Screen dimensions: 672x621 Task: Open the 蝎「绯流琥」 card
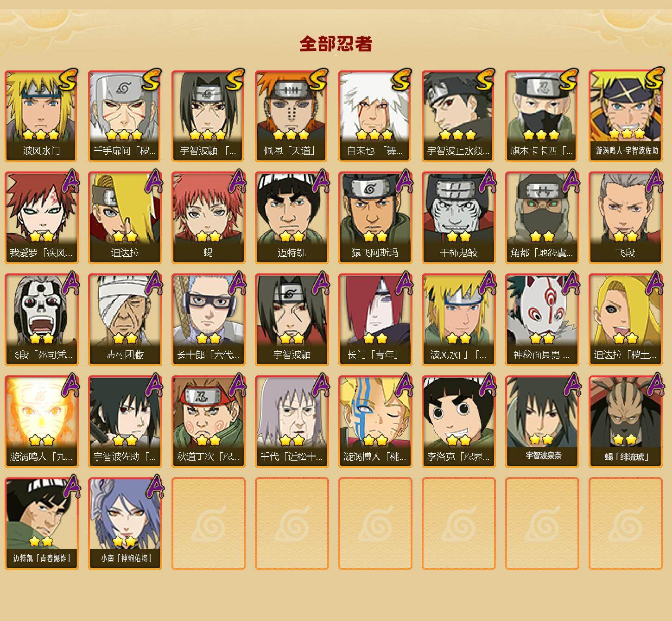(x=625, y=422)
